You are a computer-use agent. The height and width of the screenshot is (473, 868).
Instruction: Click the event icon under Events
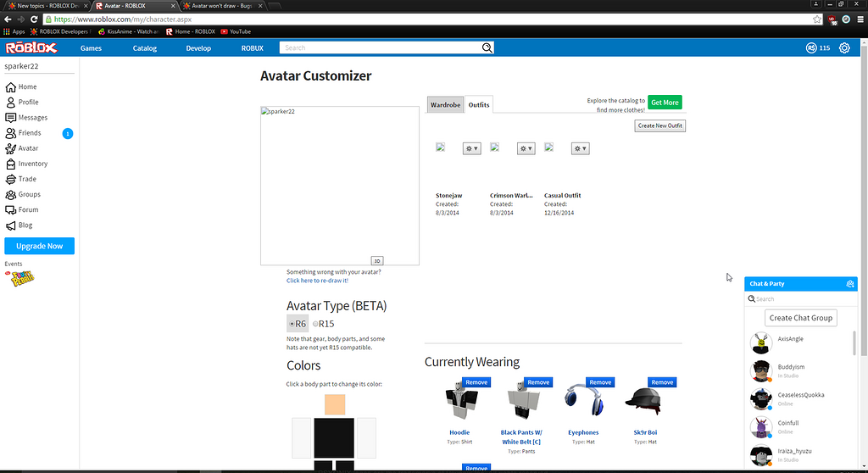(22, 277)
